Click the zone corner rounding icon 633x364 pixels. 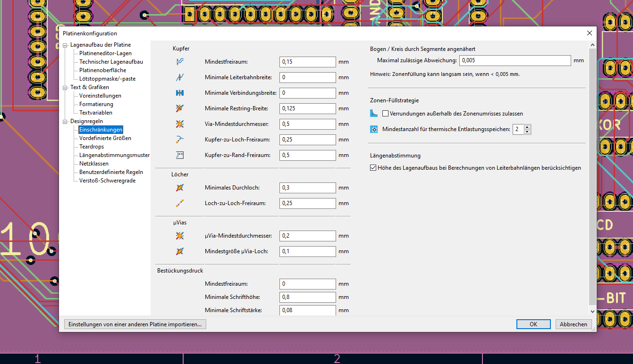tap(374, 114)
